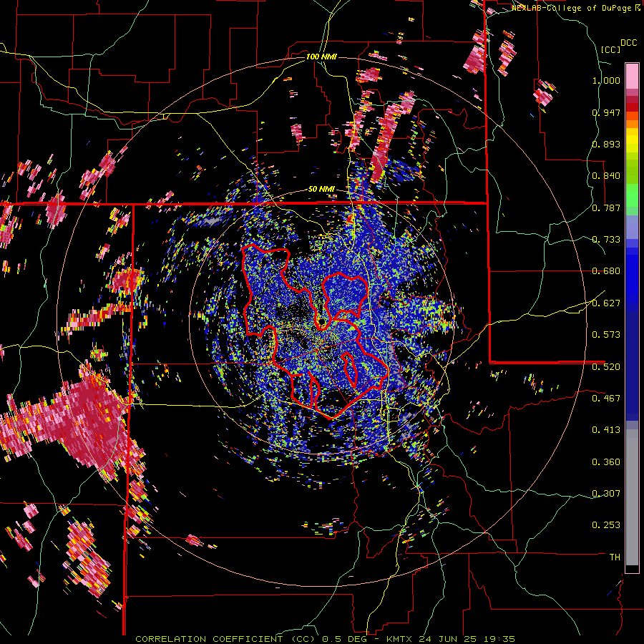The height and width of the screenshot is (644, 644).
Task: Click the 0.680 legend value
Action: 606,271
